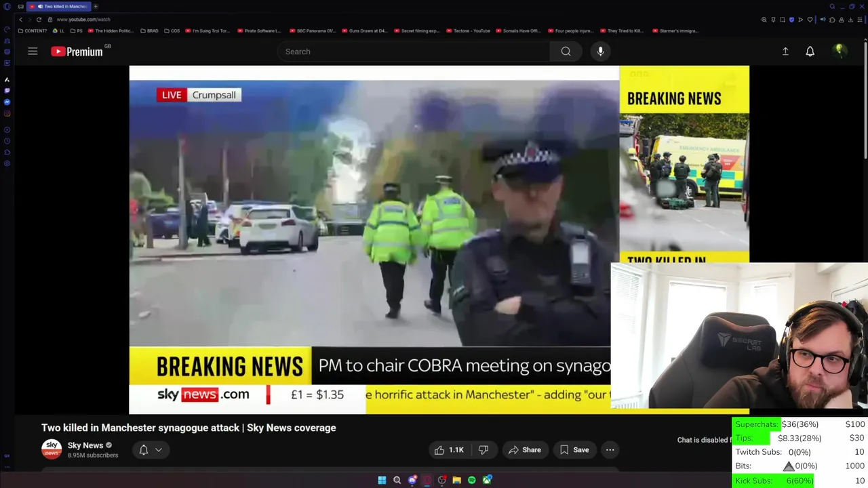Image resolution: width=868 pixels, height=488 pixels.
Task: Open 'Secret filming exp...' bookmark
Action: 417,30
